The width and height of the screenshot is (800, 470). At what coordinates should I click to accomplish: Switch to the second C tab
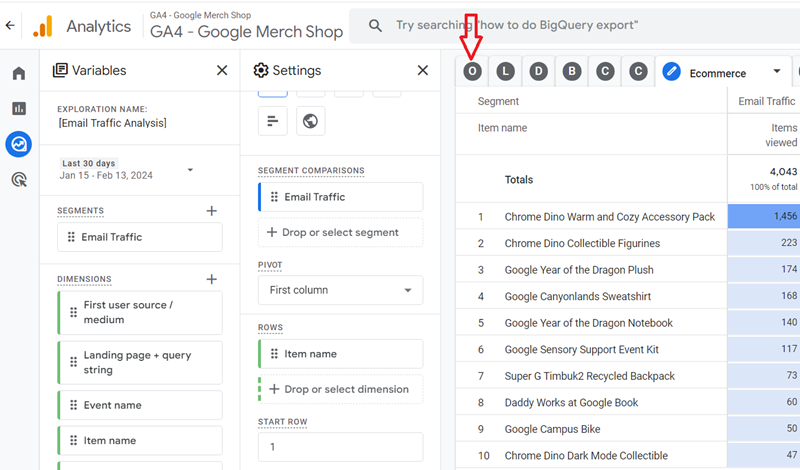(x=638, y=71)
